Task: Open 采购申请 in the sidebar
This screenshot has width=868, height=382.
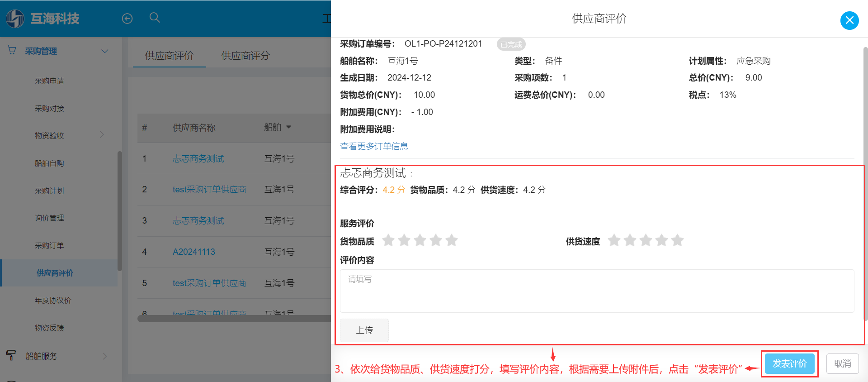Action: (49, 81)
